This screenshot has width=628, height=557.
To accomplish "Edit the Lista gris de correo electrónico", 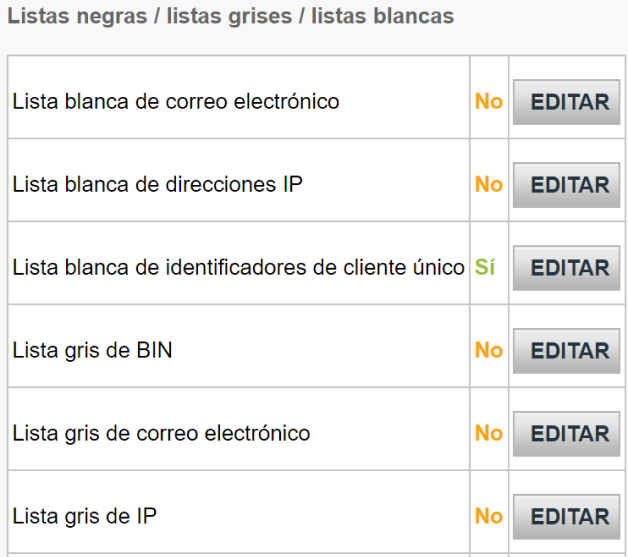I will pyautogui.click(x=566, y=434).
